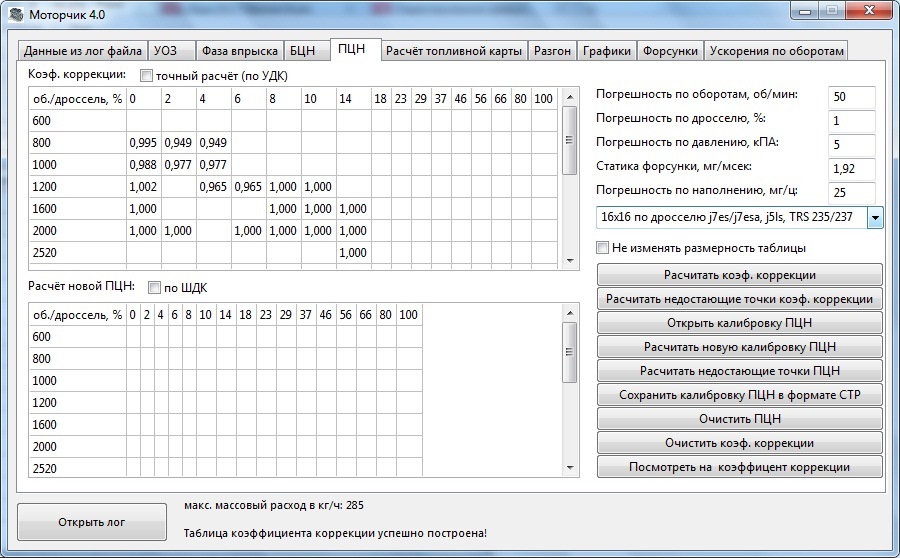Click Расчитать новую калибровку ПЦН

[x=740, y=347]
